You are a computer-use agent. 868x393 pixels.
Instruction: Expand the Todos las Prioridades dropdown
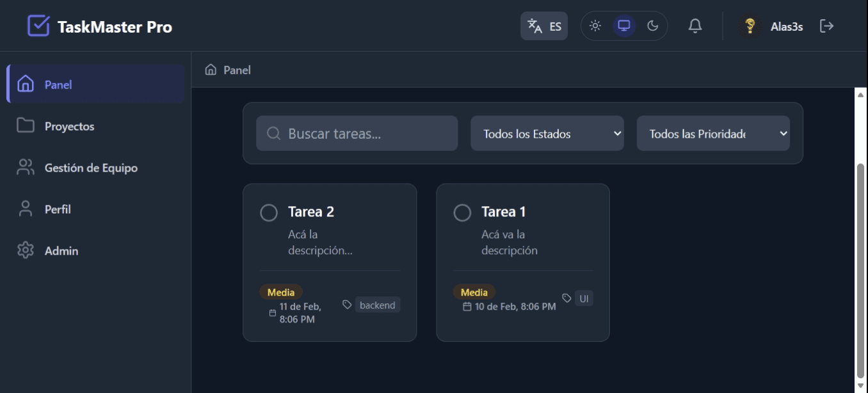click(712, 134)
